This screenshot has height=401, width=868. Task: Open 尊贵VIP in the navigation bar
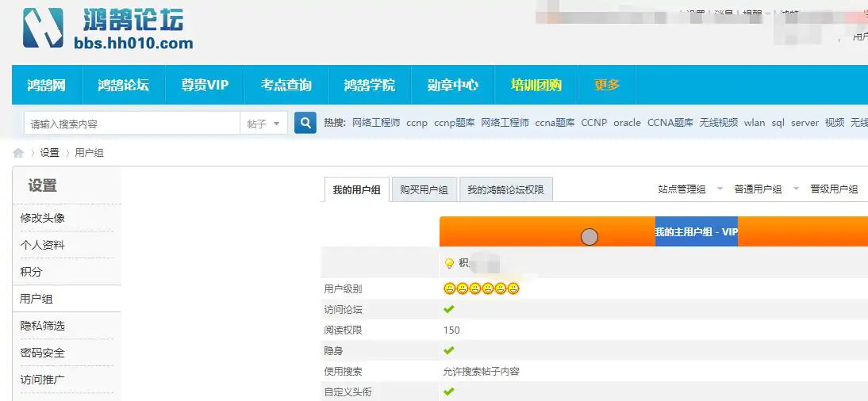(205, 85)
